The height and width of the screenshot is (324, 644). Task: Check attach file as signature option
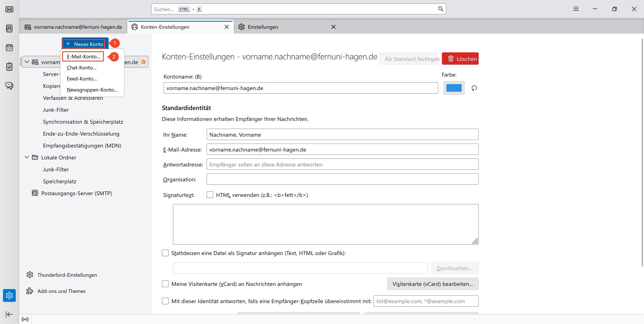[x=165, y=253]
